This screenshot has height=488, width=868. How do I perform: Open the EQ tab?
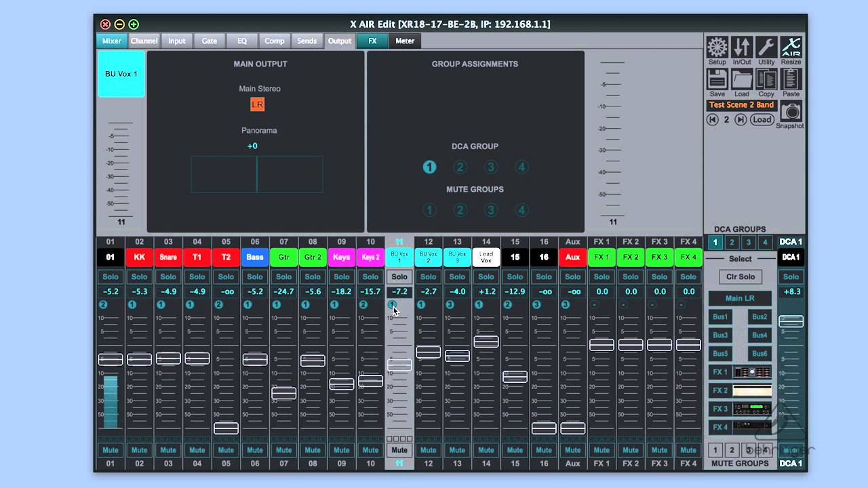click(x=242, y=41)
